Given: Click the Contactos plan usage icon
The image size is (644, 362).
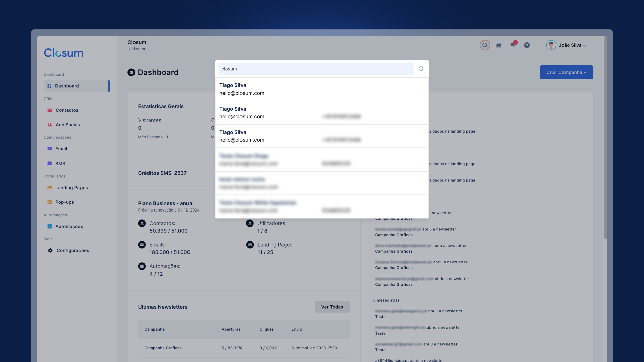Looking at the screenshot, I should tap(142, 223).
